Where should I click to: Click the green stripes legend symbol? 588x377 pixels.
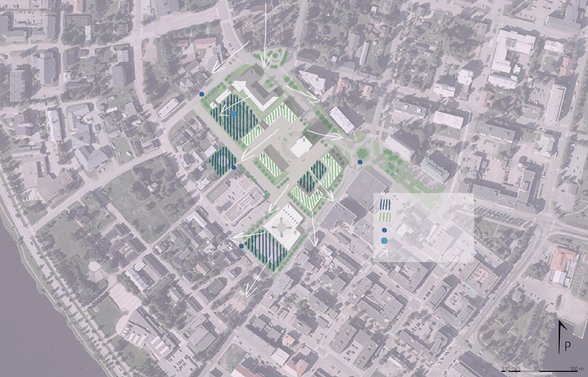point(385,217)
